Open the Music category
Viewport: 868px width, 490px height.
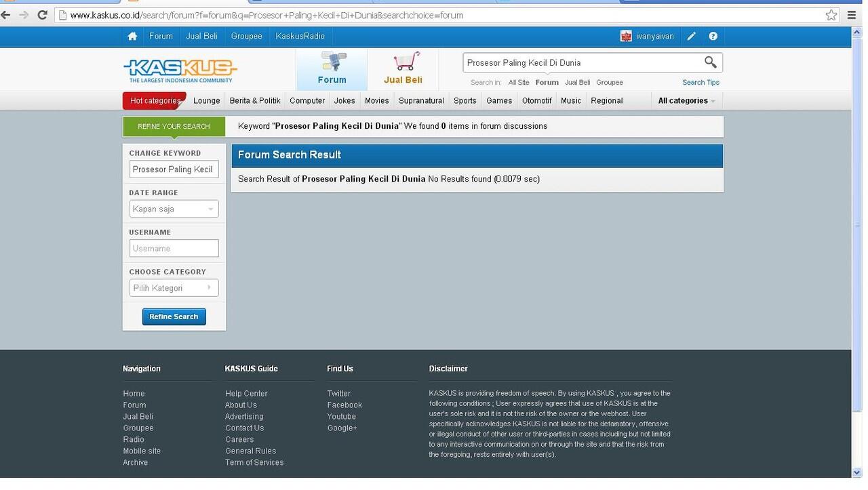coord(571,101)
